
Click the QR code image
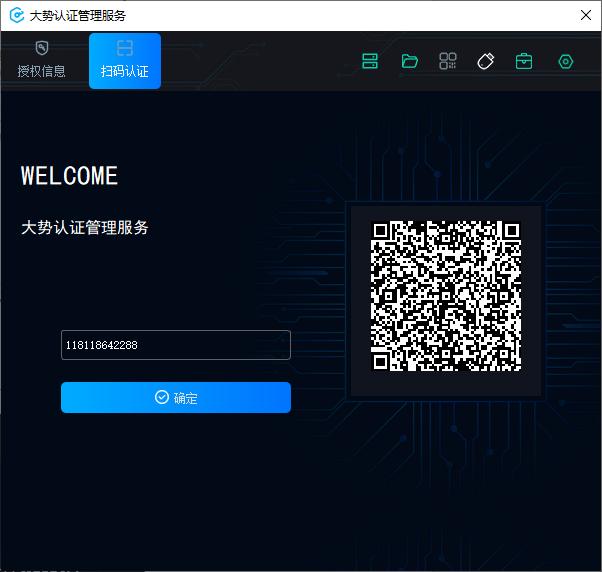[x=446, y=296]
